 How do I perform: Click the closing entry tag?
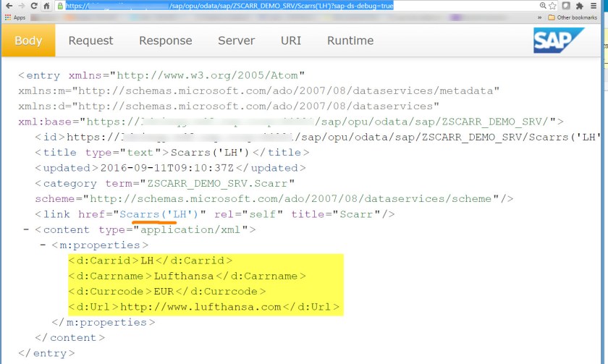pos(46,354)
